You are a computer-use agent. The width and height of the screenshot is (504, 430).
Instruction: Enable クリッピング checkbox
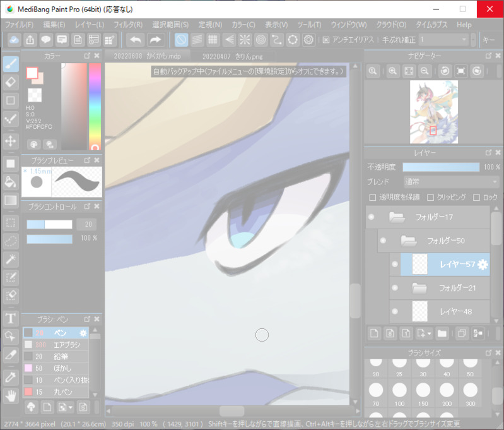click(x=430, y=198)
